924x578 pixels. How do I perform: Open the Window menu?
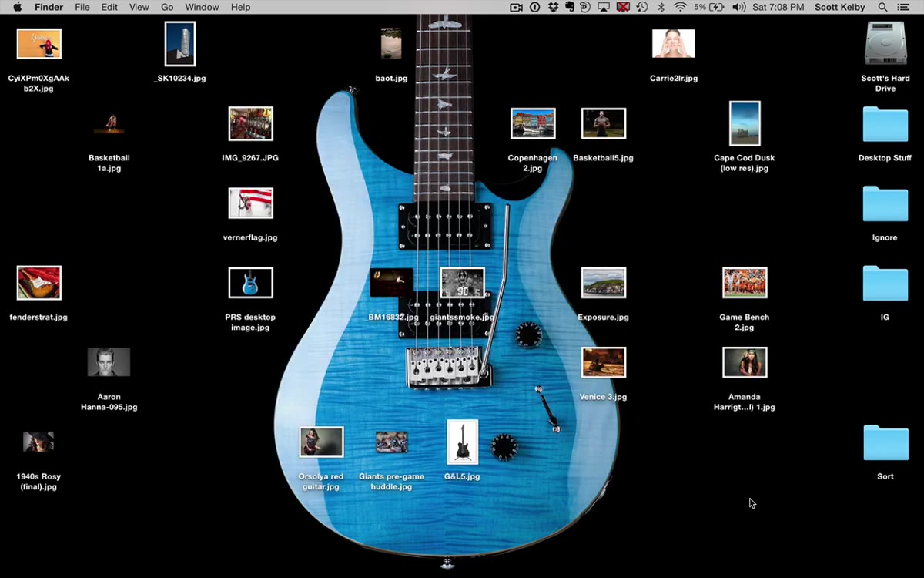(x=202, y=7)
